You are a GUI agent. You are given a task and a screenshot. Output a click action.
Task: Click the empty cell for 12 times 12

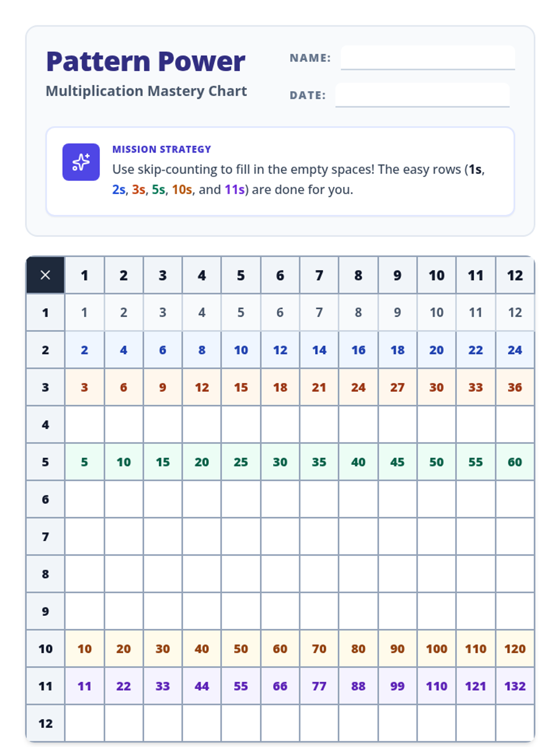point(515,723)
